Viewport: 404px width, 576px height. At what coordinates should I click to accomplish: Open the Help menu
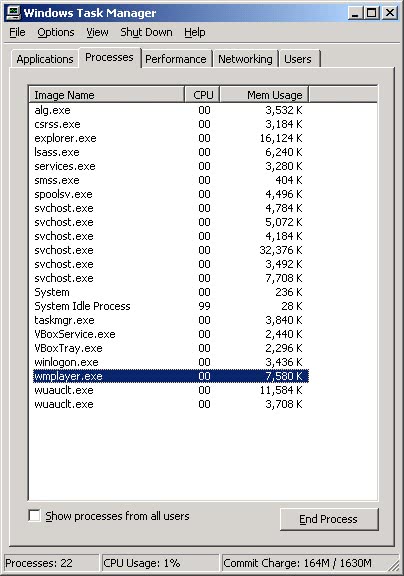[x=195, y=32]
